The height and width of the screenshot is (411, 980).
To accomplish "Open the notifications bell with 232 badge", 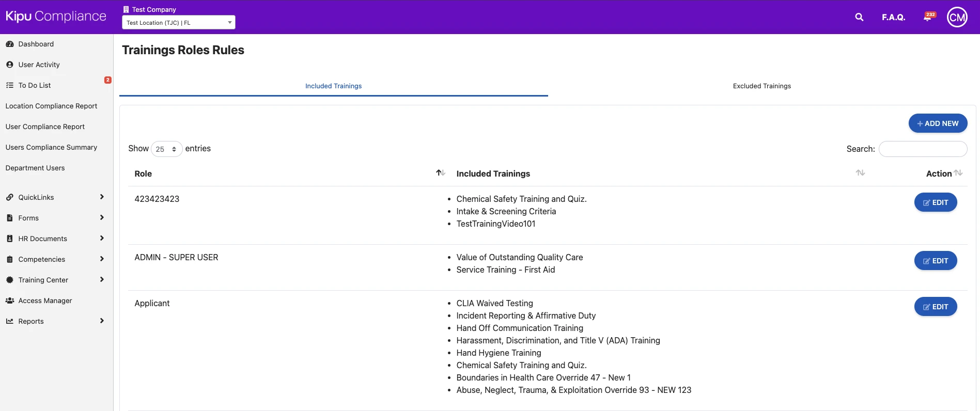I will [x=928, y=17].
